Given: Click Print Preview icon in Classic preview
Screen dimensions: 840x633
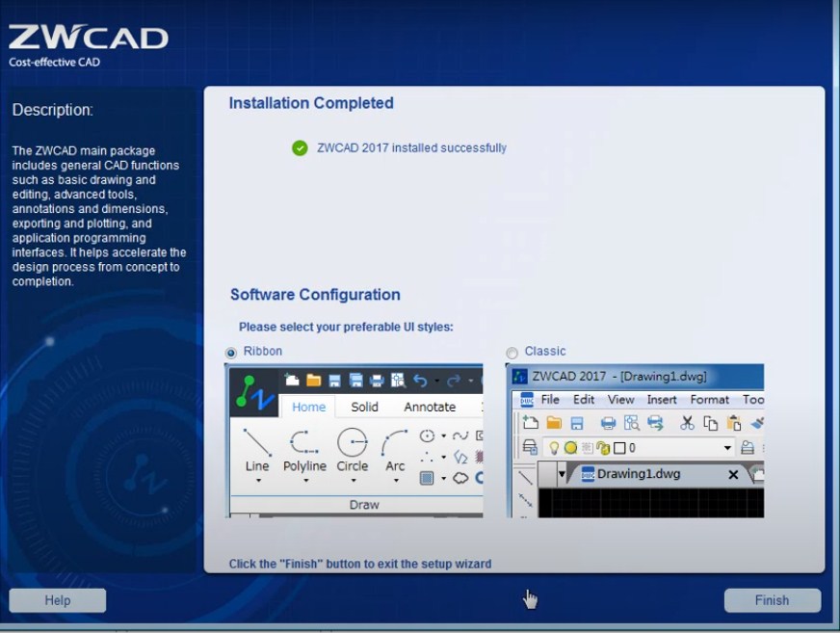Looking at the screenshot, I should coord(632,423).
